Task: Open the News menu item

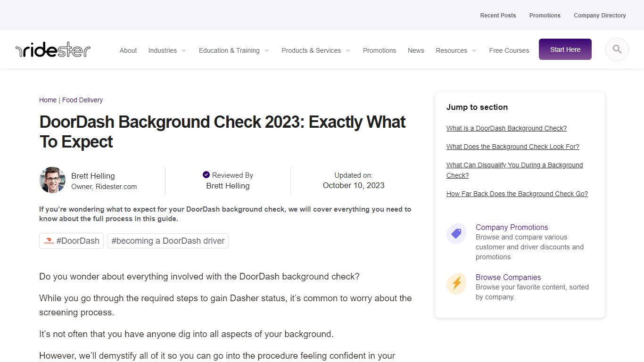Action: (416, 50)
